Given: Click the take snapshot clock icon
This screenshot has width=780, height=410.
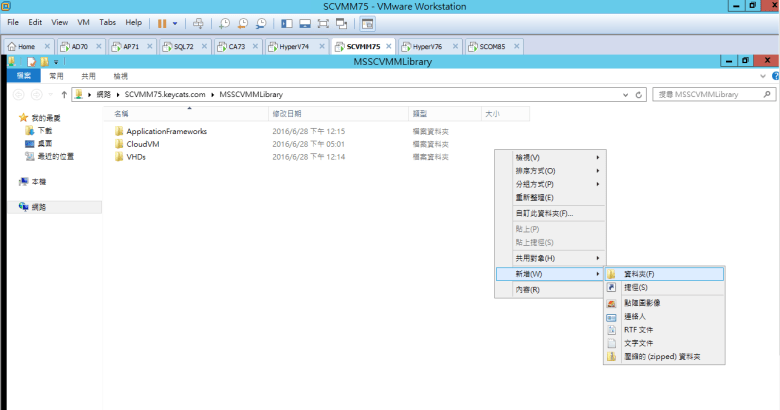Looking at the screenshot, I should tap(225, 22).
